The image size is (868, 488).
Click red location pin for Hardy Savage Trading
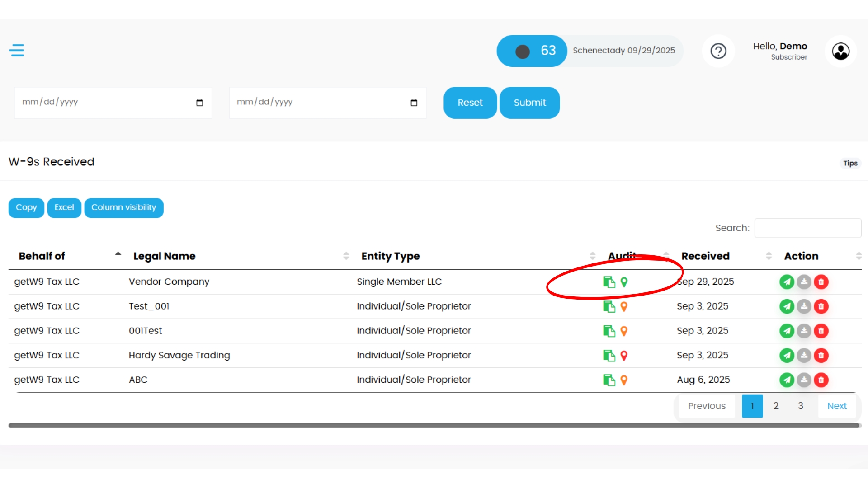(624, 356)
